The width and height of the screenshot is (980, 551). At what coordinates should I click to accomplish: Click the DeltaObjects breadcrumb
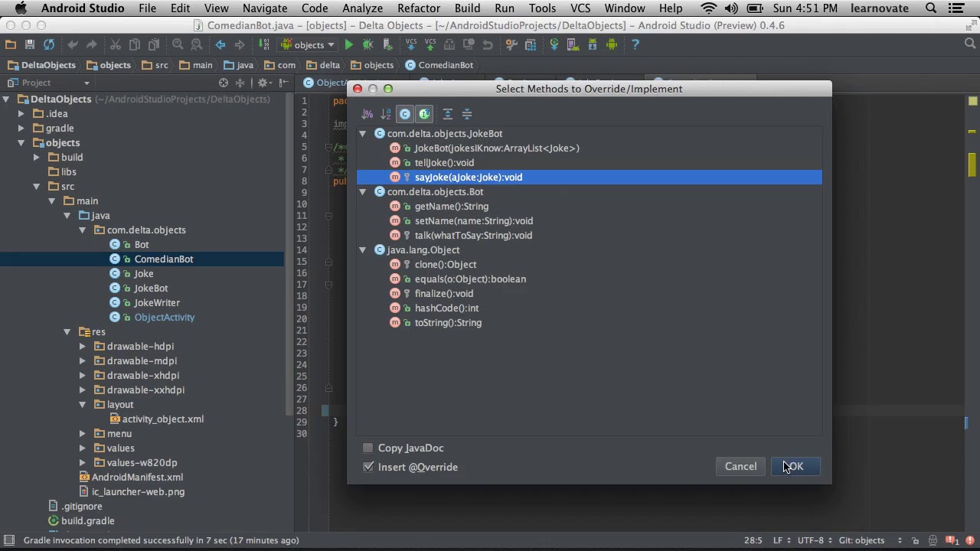point(42,65)
